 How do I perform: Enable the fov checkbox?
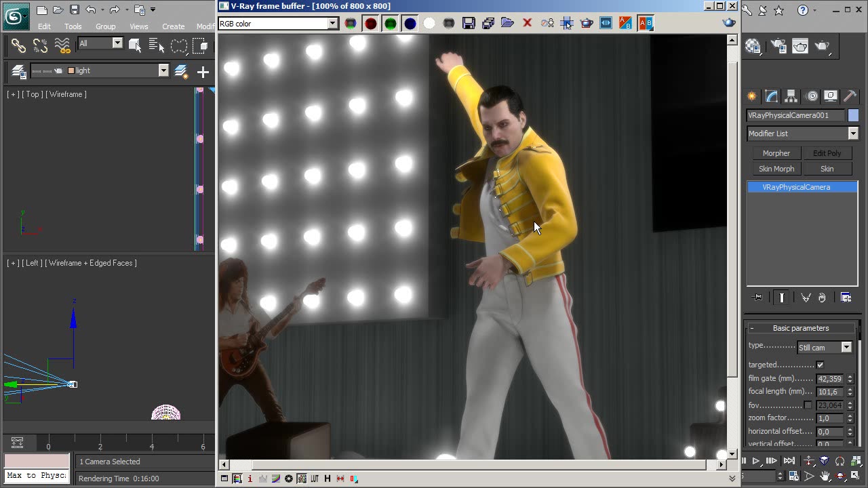[x=808, y=405]
